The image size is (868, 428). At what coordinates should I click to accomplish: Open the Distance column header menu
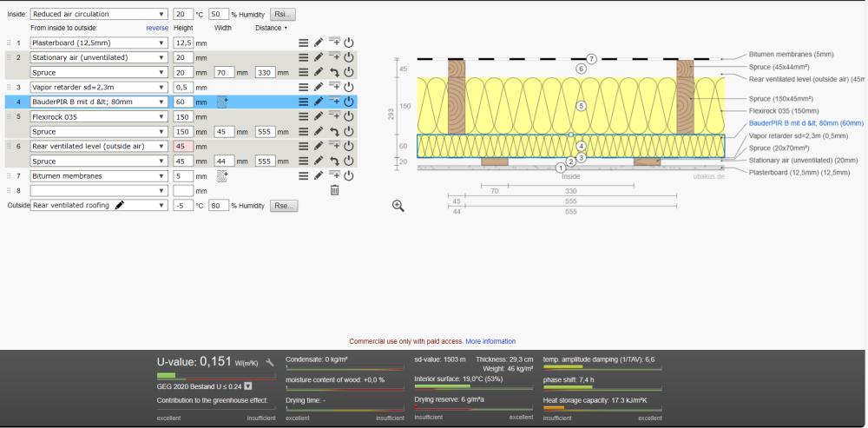[x=271, y=28]
